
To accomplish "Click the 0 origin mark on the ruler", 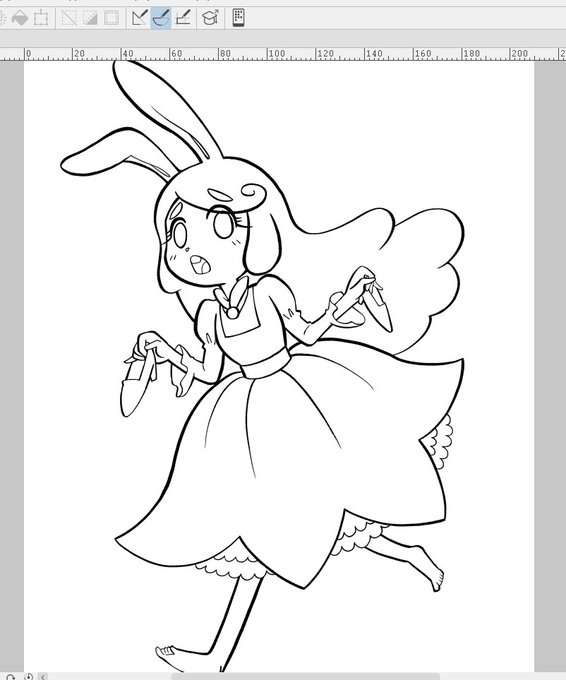I will [28, 53].
